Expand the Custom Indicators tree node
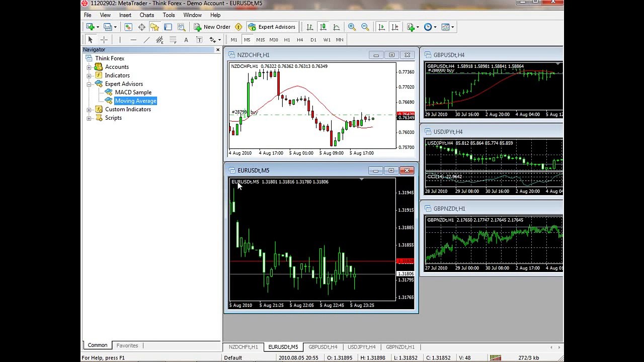 tap(89, 109)
